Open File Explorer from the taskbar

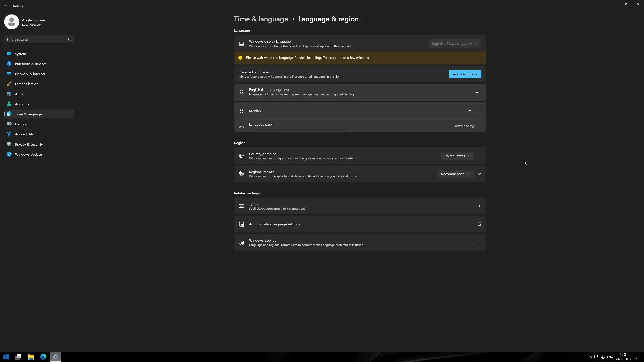(x=31, y=357)
